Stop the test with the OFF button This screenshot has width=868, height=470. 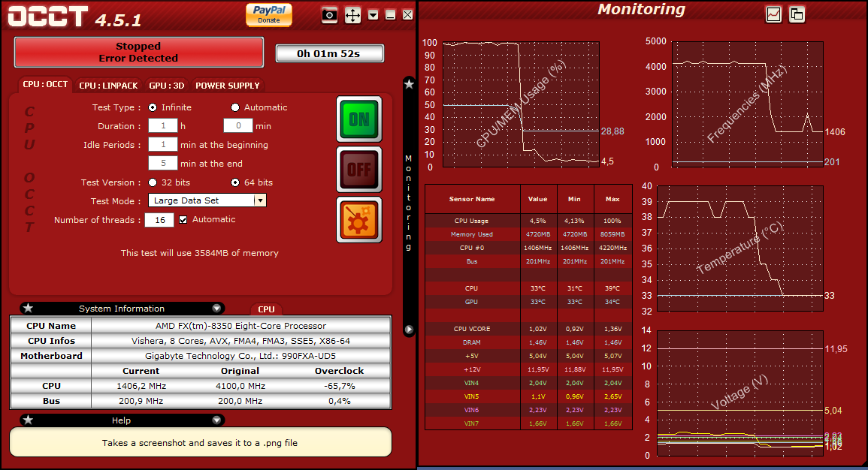(x=359, y=169)
